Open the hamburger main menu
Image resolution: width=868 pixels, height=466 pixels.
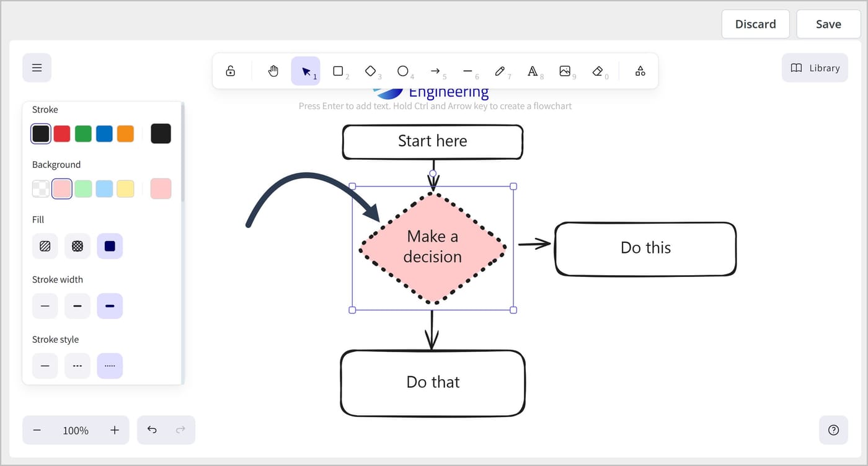coord(37,68)
